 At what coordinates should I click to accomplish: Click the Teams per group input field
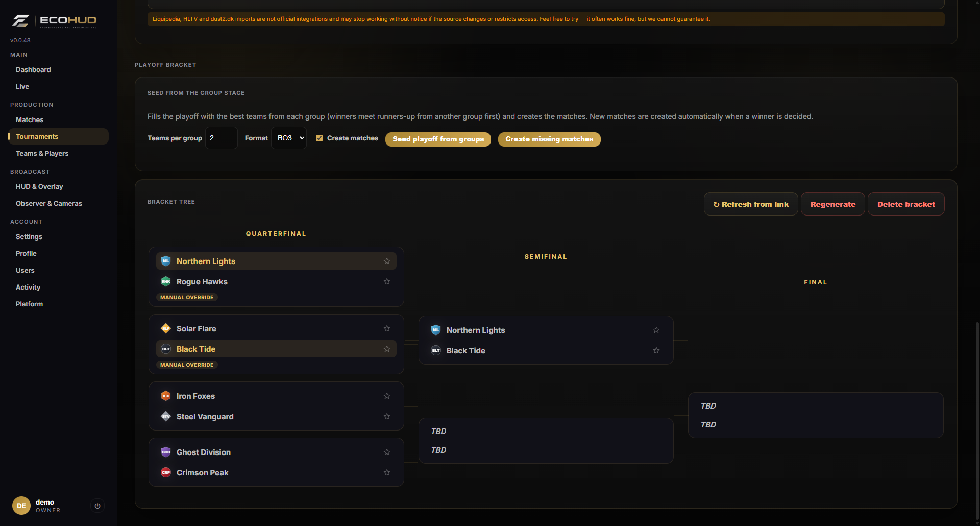(222, 138)
